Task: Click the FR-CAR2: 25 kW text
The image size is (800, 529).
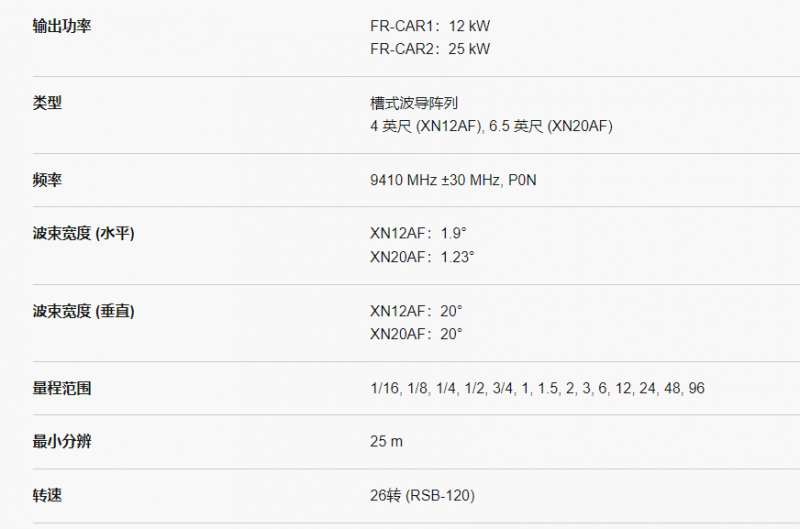Action: (x=430, y=48)
